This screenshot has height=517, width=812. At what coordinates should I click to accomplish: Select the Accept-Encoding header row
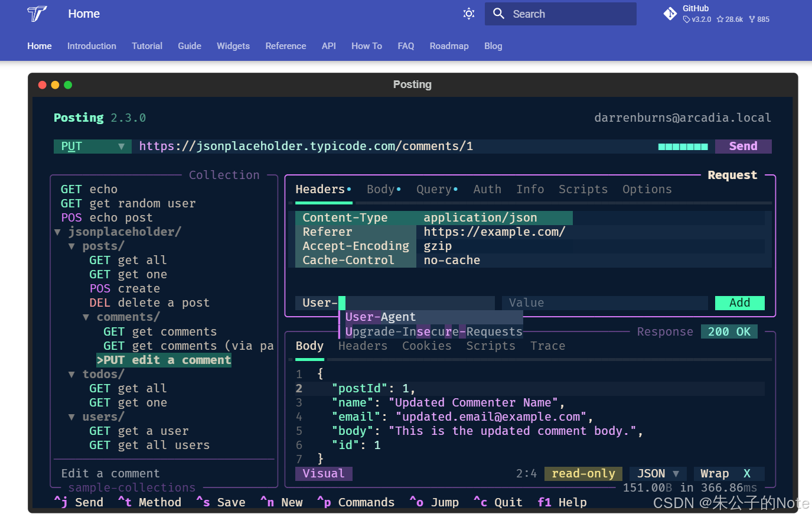[x=530, y=246]
